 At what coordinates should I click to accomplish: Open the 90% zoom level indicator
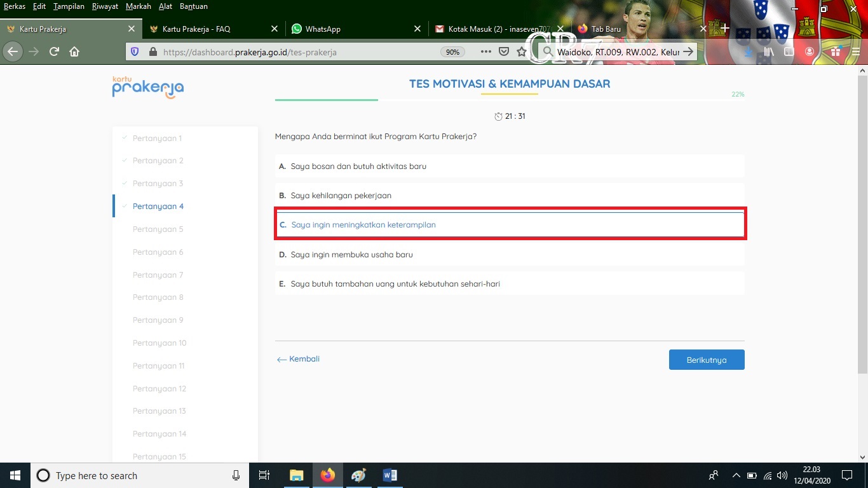coord(452,52)
